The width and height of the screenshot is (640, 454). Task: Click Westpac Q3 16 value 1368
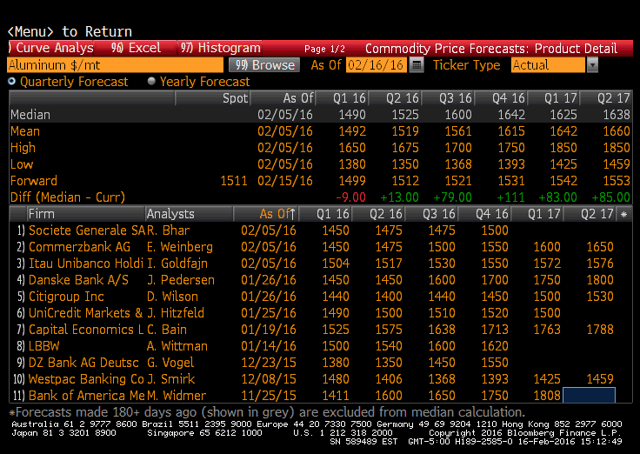[442, 379]
